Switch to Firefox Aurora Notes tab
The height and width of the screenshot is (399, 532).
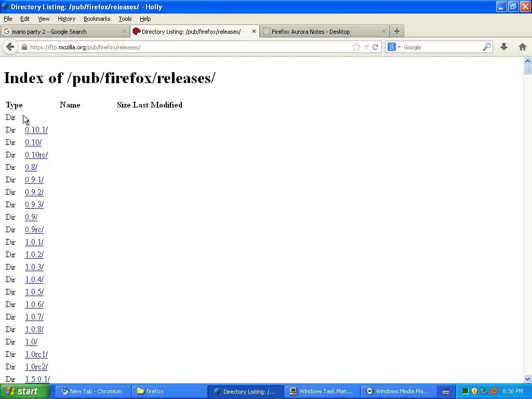(x=325, y=31)
